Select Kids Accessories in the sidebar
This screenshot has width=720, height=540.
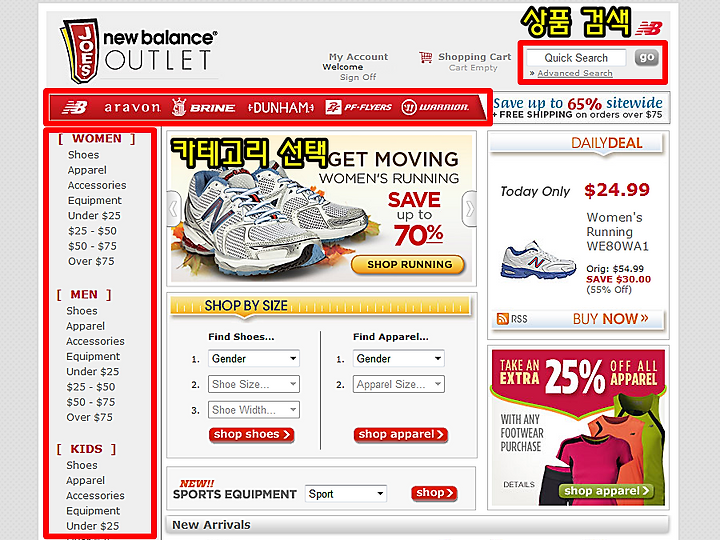(x=95, y=495)
